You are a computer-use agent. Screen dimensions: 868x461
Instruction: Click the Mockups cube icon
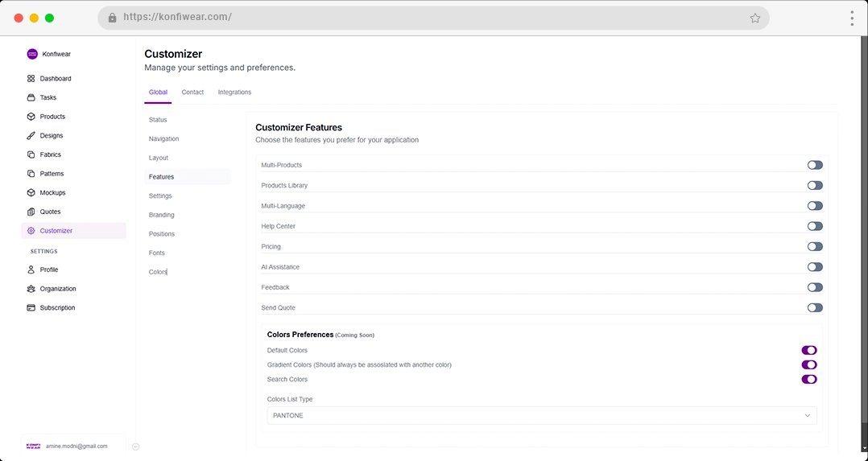31,193
